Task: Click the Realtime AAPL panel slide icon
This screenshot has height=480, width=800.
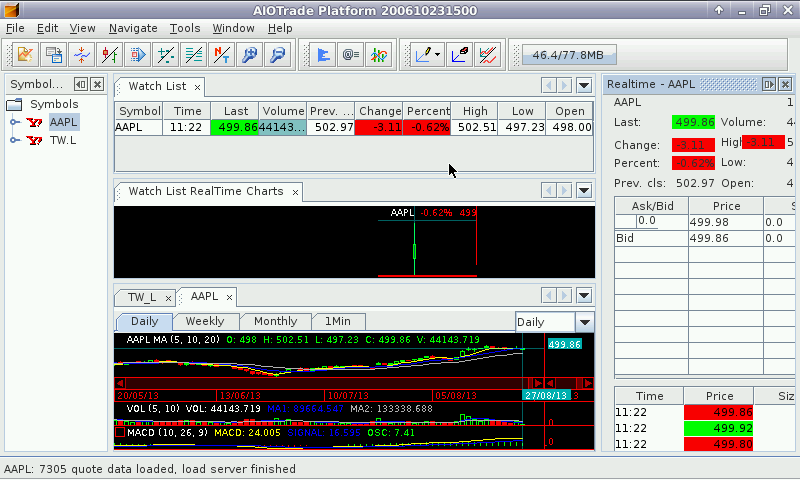Action: tap(768, 84)
